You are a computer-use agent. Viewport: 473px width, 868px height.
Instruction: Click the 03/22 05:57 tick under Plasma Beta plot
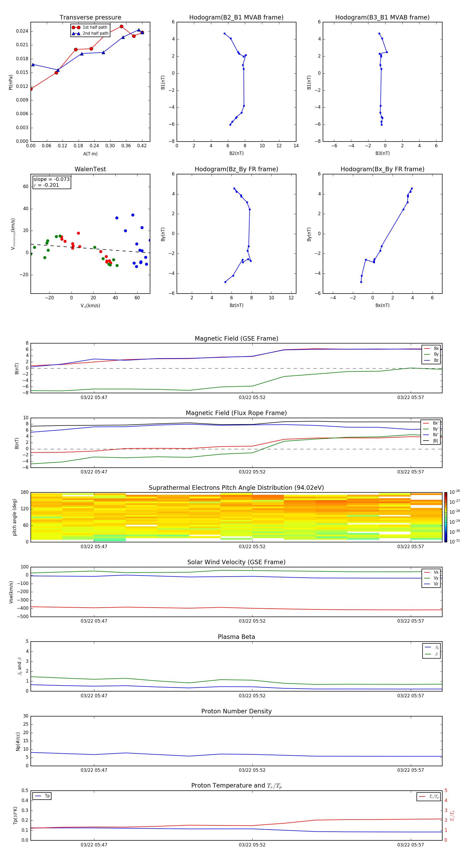click(x=410, y=696)
